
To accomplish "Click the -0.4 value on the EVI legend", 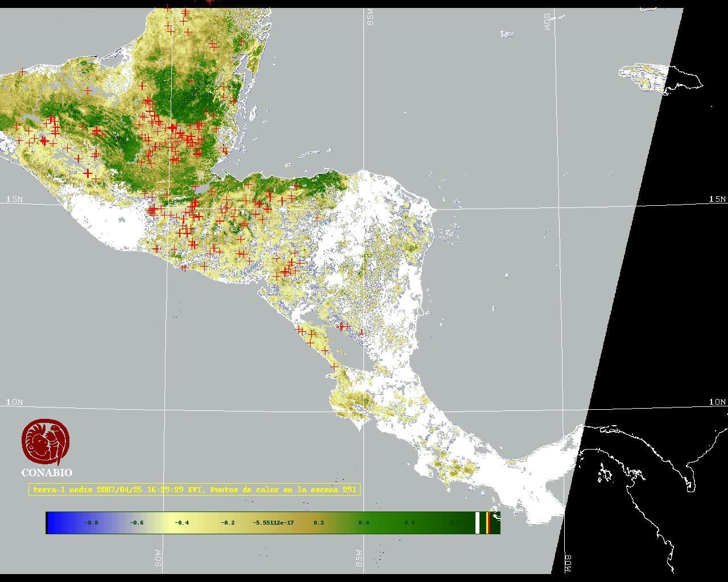I will [182, 523].
